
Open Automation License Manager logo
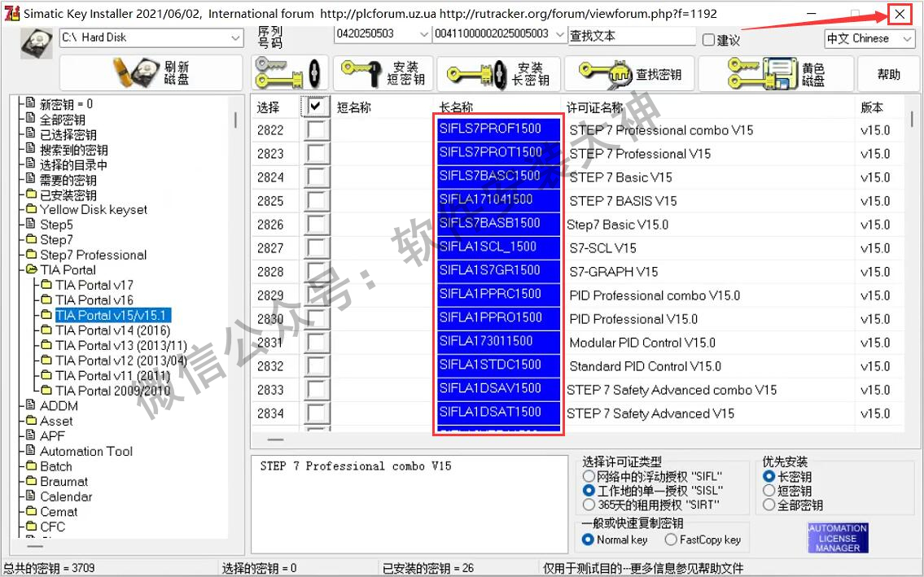click(x=838, y=537)
